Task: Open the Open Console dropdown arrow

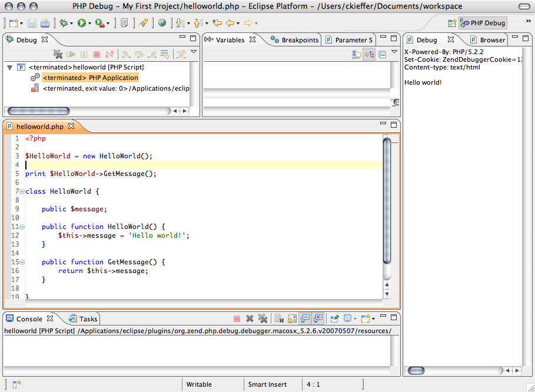Action: 373,319
